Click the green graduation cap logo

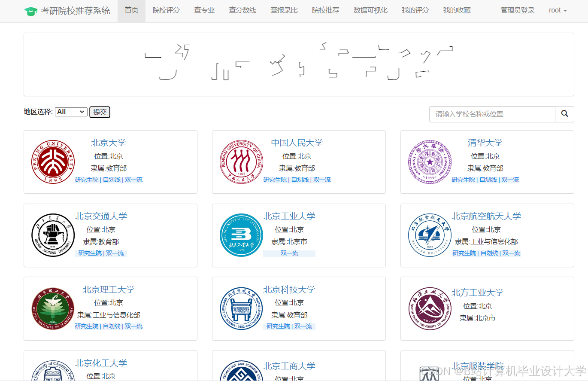31,11
